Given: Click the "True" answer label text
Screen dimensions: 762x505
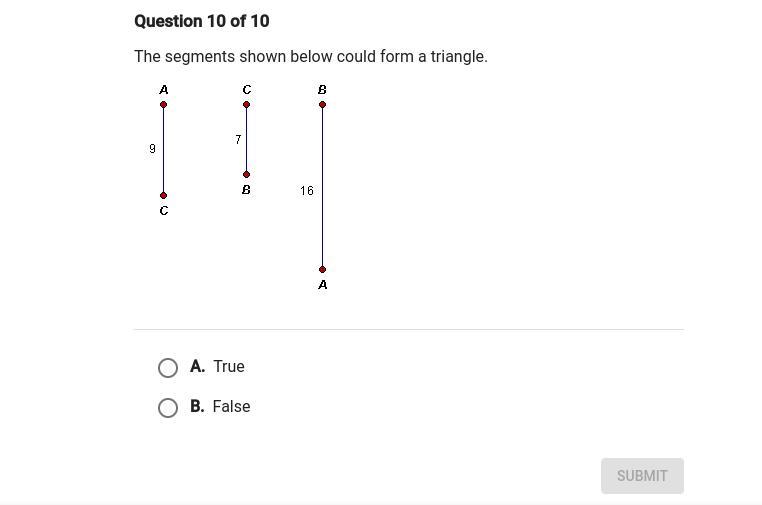Looking at the screenshot, I should (x=229, y=367).
